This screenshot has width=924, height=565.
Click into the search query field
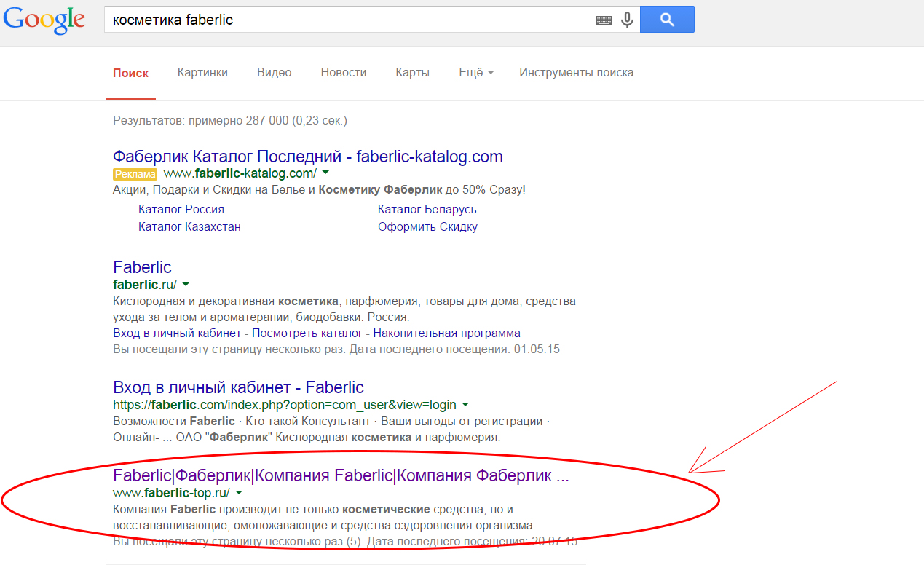coord(350,20)
